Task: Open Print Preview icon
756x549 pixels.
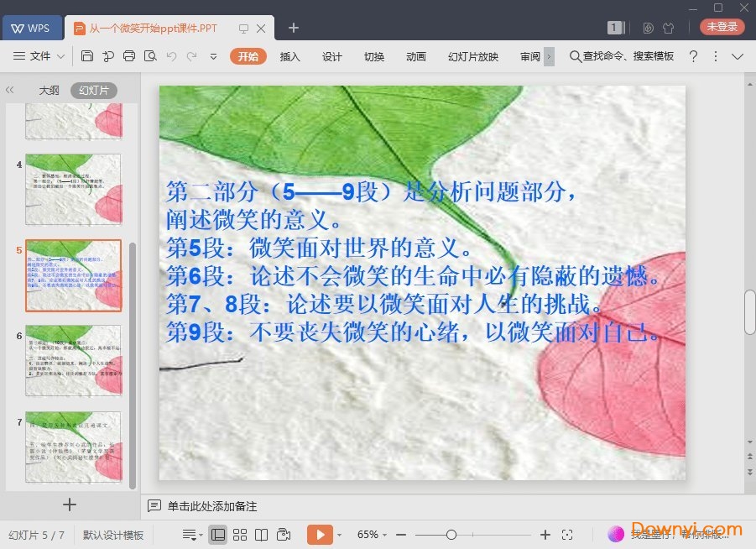Action: 150,56
